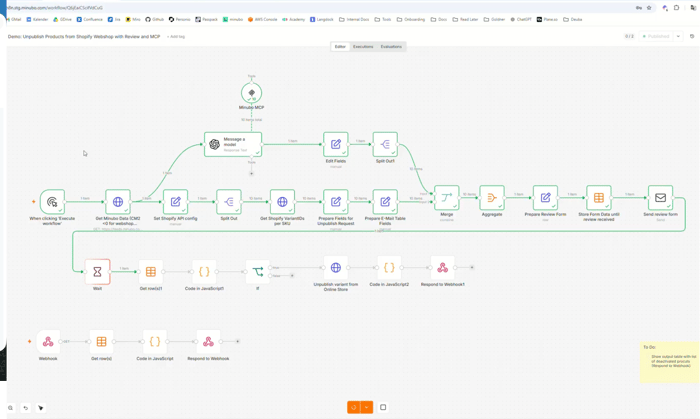Click the orange Execute workflow button
The width and height of the screenshot is (700, 419).
tap(354, 407)
